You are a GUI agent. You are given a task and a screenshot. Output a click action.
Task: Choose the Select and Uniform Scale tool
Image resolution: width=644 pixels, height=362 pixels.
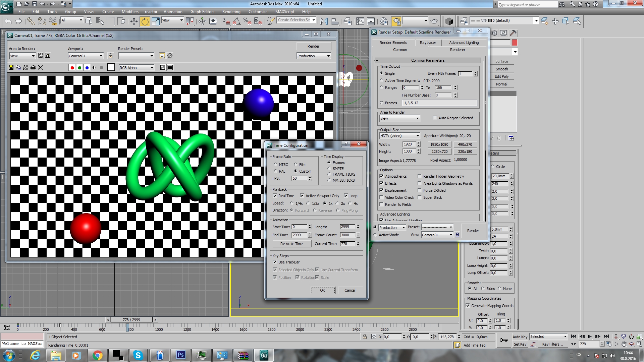pyautogui.click(x=156, y=21)
